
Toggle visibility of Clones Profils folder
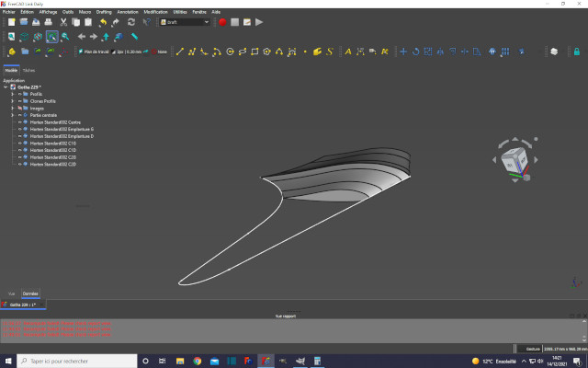pyautogui.click(x=20, y=101)
